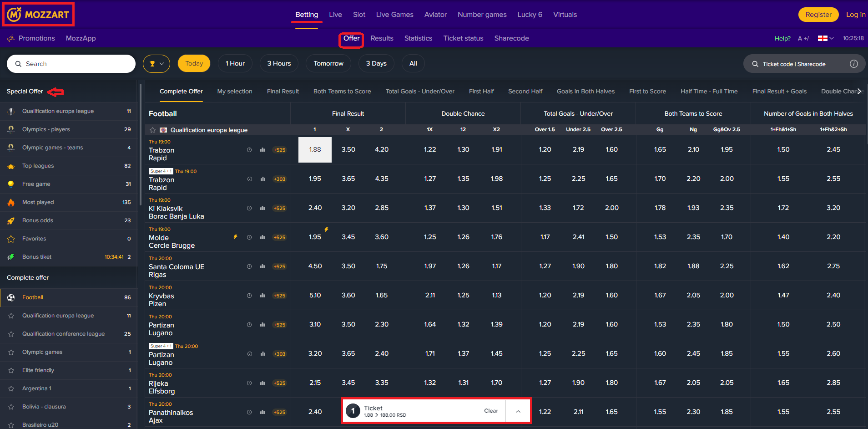Clear the ticket slip
Viewport: 868px width, 429px height.
pos(491,411)
